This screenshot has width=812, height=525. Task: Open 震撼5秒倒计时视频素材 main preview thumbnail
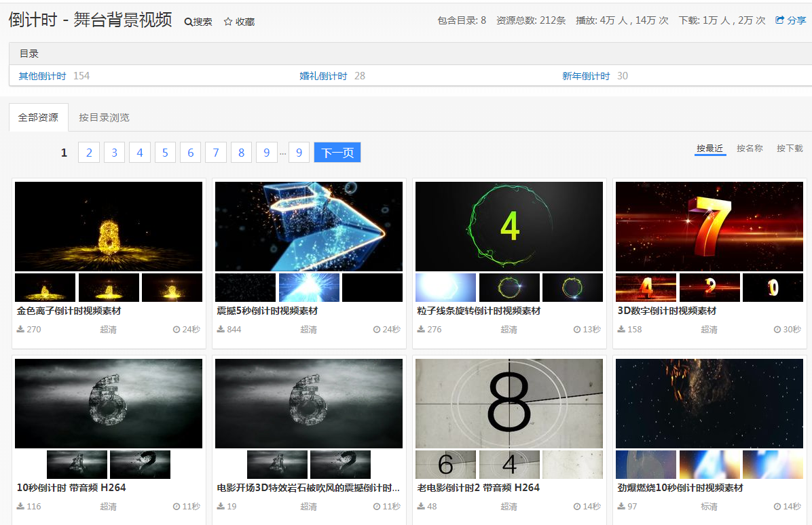tap(309, 226)
